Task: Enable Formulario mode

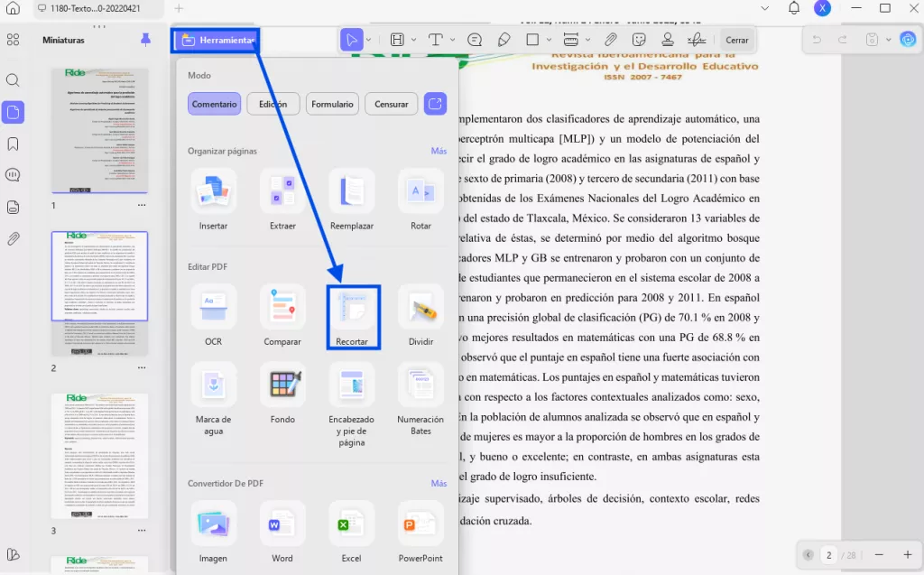Action: (x=332, y=104)
